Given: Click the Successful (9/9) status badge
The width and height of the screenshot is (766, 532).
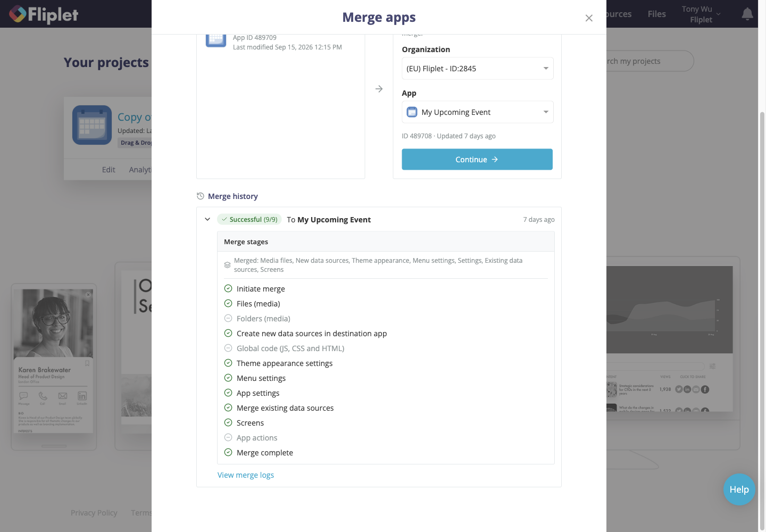Looking at the screenshot, I should [249, 219].
